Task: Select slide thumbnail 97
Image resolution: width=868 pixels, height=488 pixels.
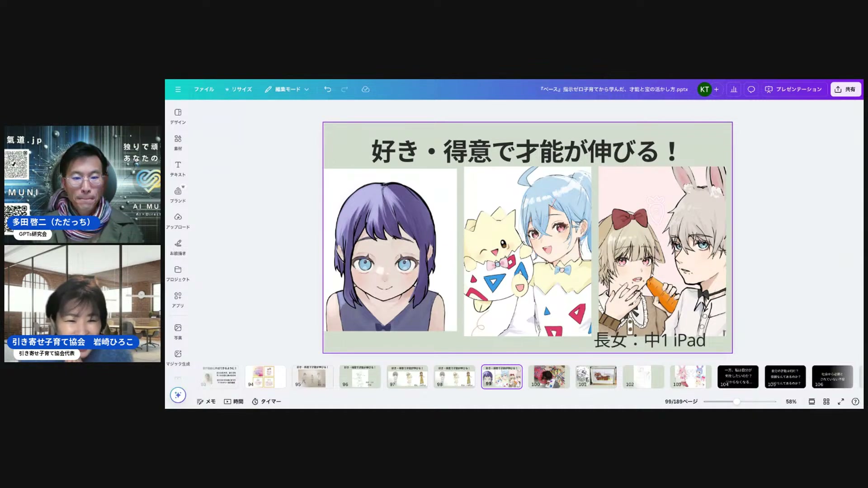Action: (407, 376)
